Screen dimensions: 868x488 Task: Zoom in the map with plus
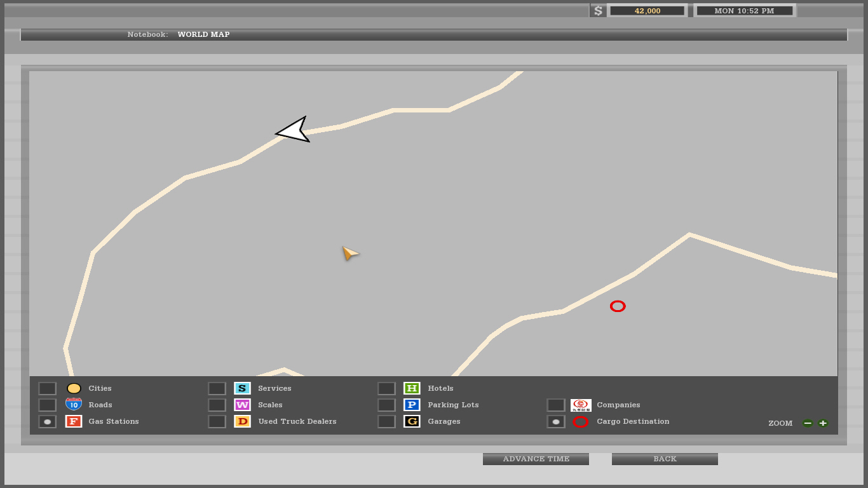click(x=823, y=423)
